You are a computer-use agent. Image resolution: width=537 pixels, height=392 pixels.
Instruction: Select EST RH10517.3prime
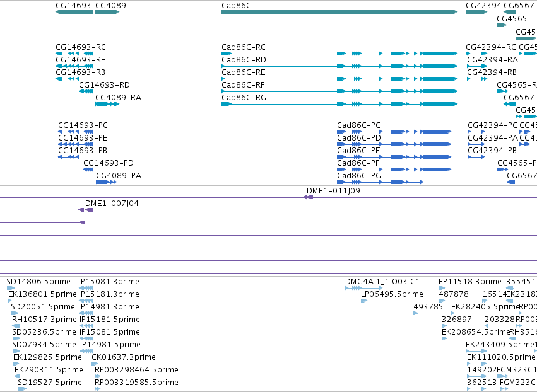[16, 326]
